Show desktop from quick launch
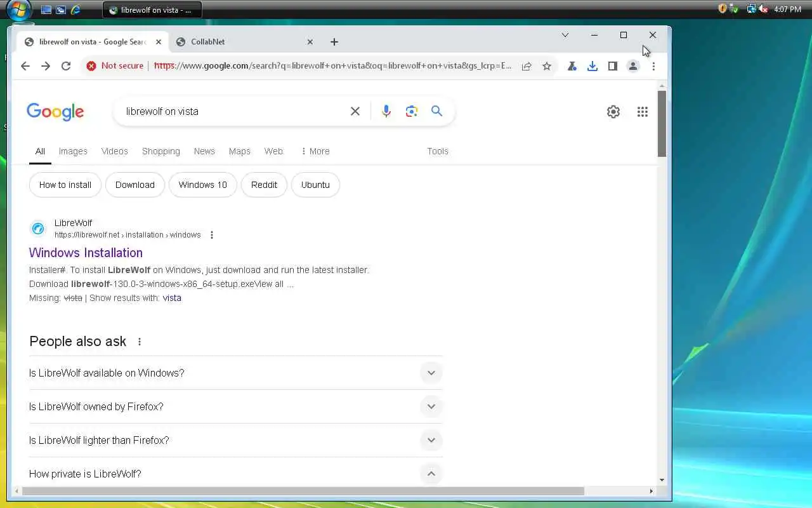 coord(46,10)
